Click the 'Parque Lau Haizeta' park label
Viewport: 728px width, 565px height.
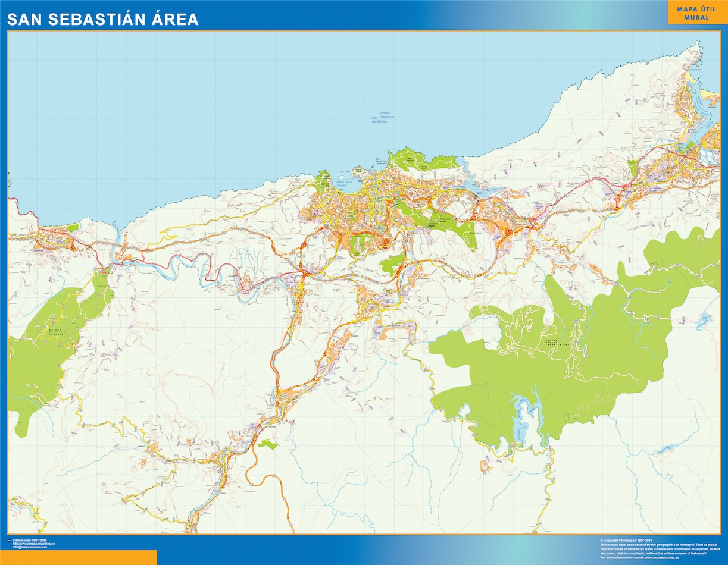446,220
